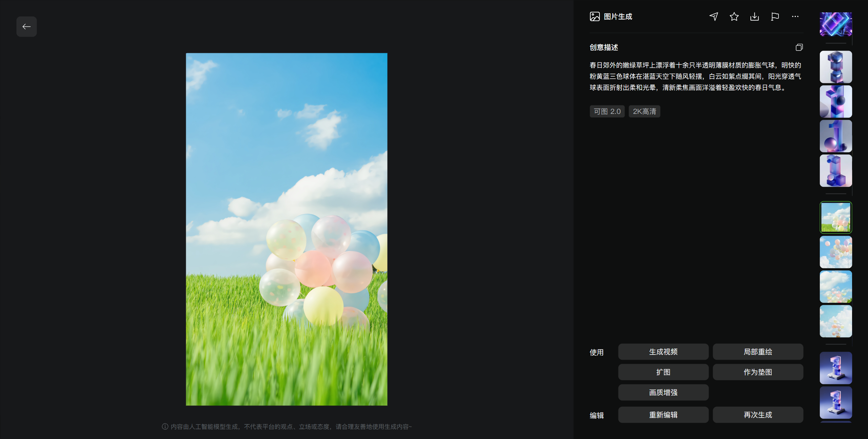Image resolution: width=868 pixels, height=439 pixels.
Task: Click the AI content disclaimer text
Action: point(291,426)
